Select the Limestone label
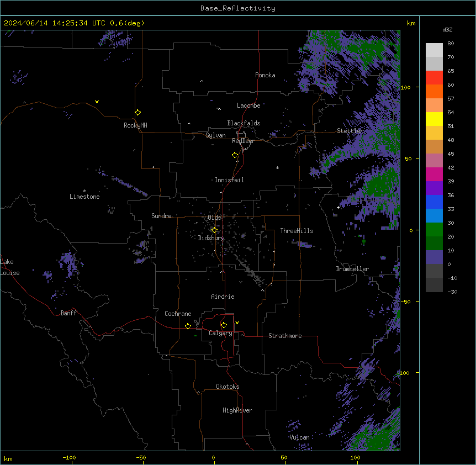Viewport: 476px width, 465px height. pos(84,197)
